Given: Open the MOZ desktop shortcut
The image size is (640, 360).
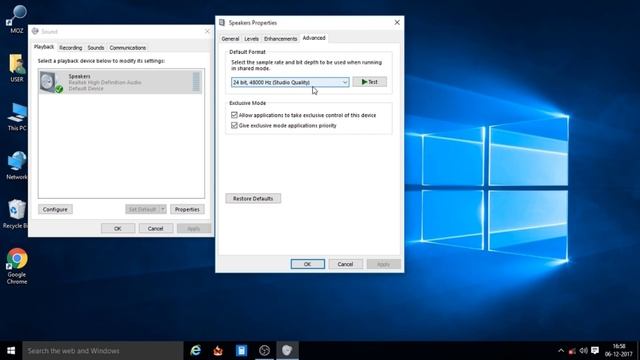Looking at the screenshot, I should tap(16, 19).
